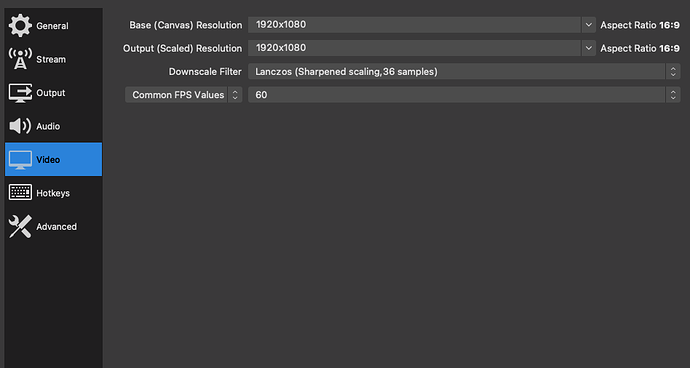Click the Stream antenna icon
Image resolution: width=690 pixels, height=368 pixels.
20,59
